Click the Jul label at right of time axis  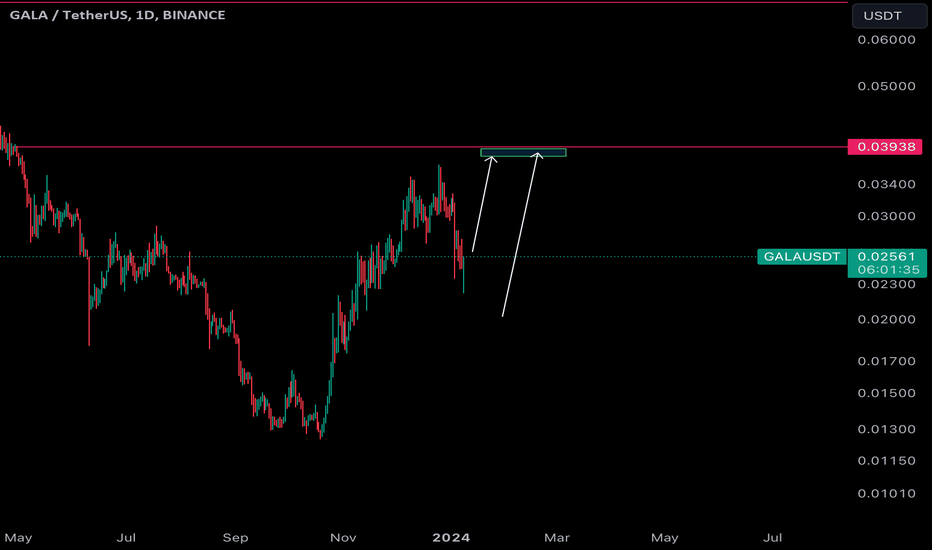click(772, 538)
